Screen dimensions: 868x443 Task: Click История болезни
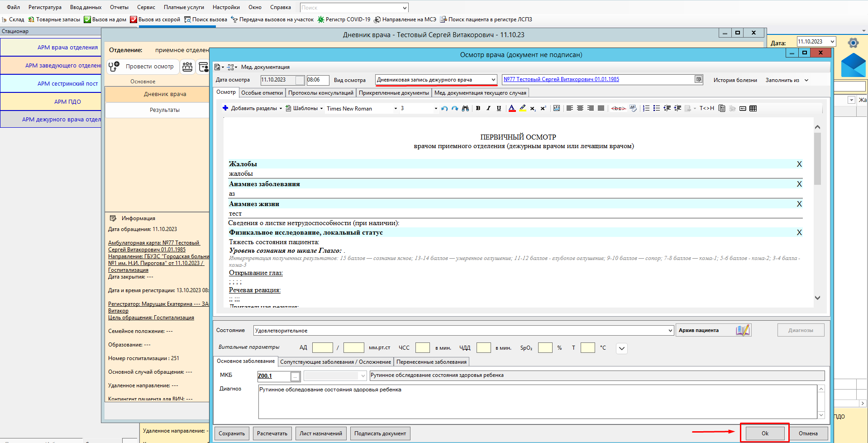[735, 80]
